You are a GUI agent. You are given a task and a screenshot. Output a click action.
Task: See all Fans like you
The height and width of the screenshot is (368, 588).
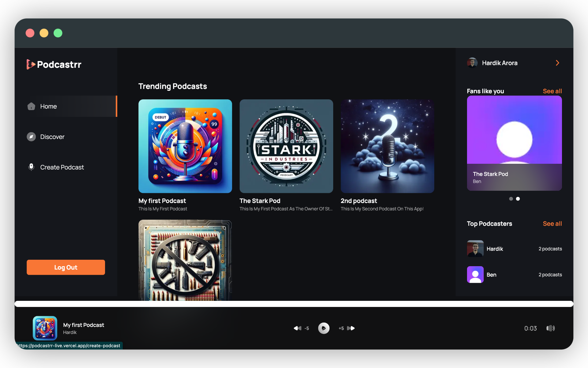[552, 91]
